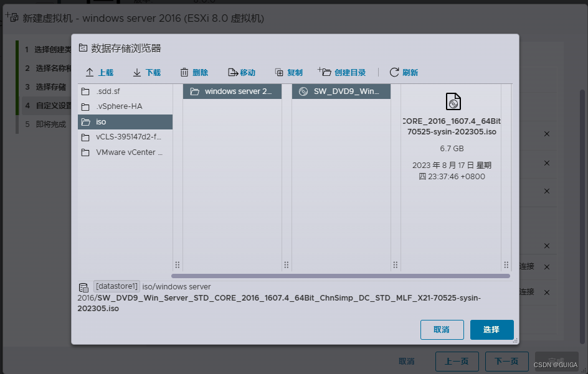Go to wizard step 2 选择名称
The image size is (588, 374).
(48, 68)
